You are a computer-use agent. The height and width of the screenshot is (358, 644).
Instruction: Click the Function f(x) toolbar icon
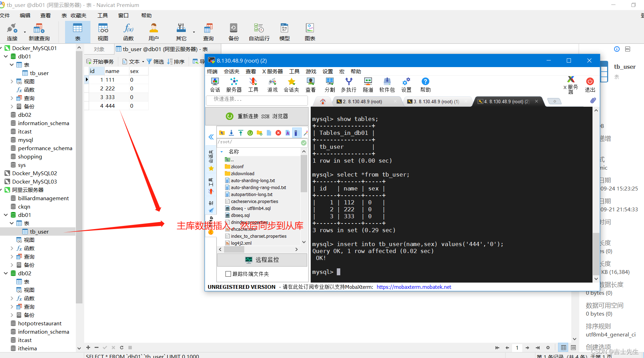pos(128,32)
